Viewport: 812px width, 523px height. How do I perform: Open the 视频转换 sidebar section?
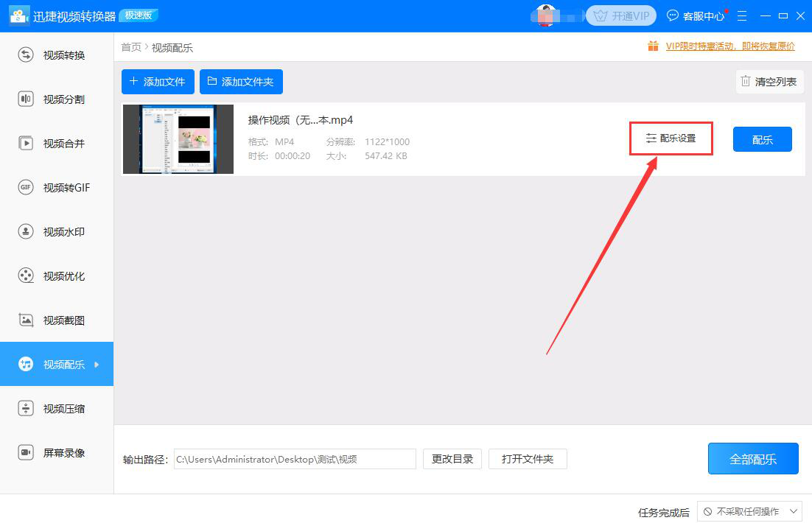point(57,55)
